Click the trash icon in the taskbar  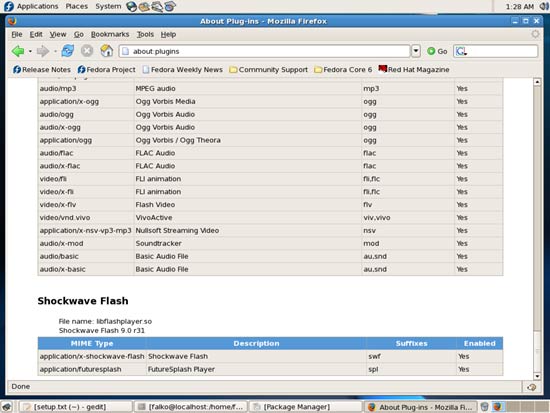point(484,407)
